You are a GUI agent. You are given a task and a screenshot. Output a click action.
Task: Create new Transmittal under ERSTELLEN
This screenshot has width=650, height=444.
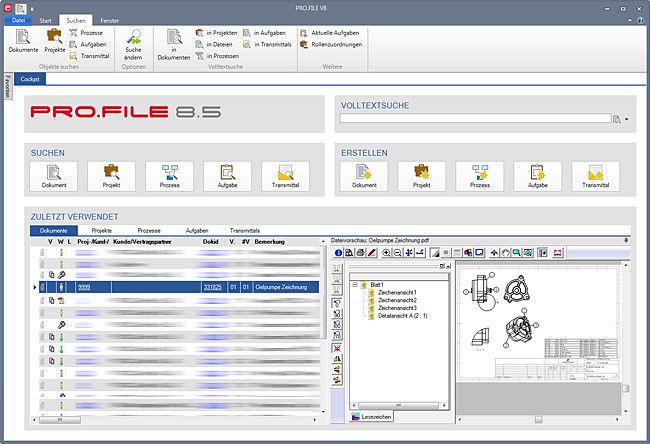click(x=596, y=177)
